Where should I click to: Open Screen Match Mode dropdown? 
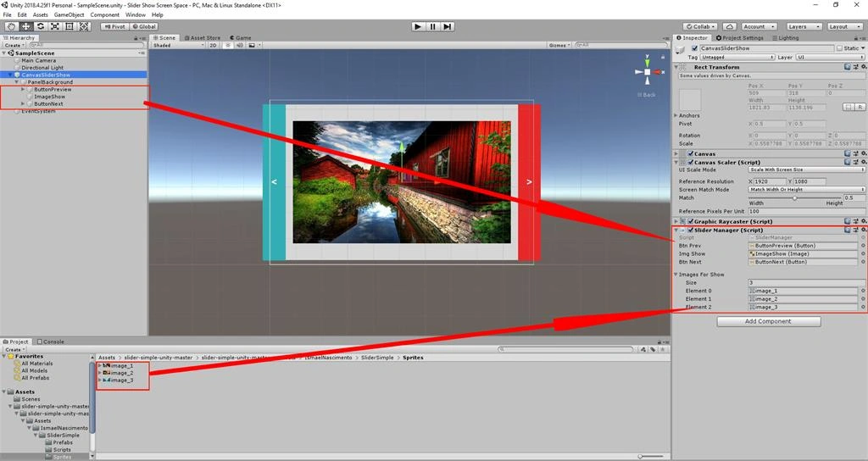pos(807,189)
